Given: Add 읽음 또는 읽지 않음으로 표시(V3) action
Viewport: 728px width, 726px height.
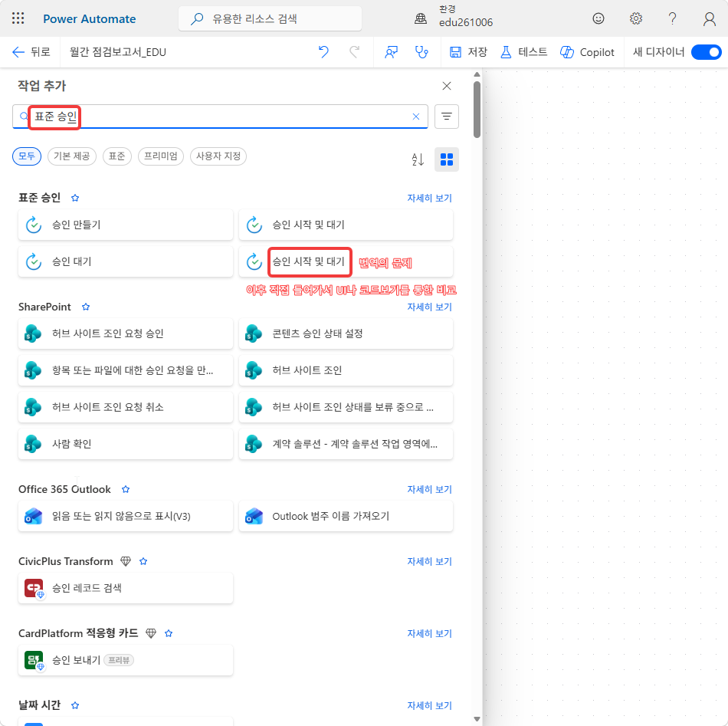Looking at the screenshot, I should click(x=126, y=516).
